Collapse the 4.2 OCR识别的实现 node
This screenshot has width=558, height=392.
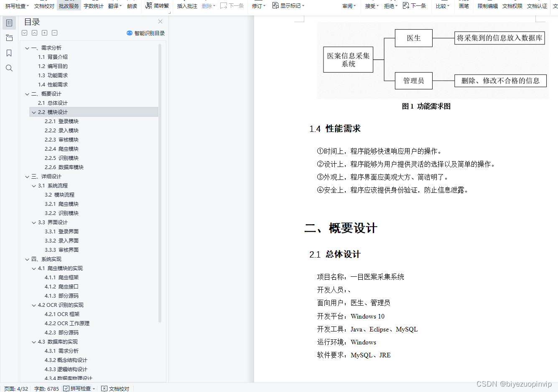tap(34, 305)
